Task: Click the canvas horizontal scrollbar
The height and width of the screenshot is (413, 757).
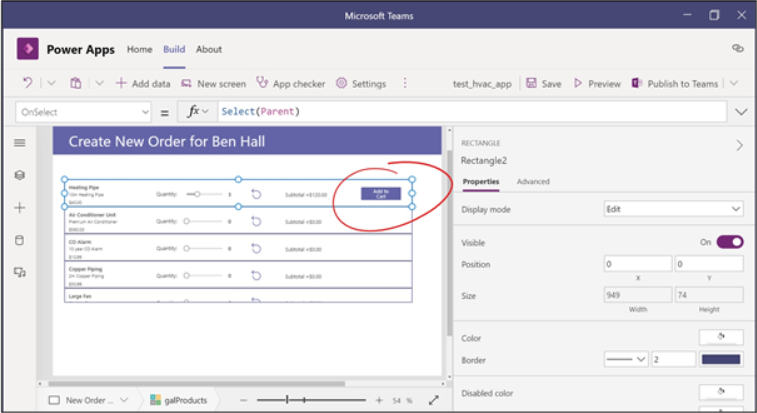Action: [x=196, y=384]
